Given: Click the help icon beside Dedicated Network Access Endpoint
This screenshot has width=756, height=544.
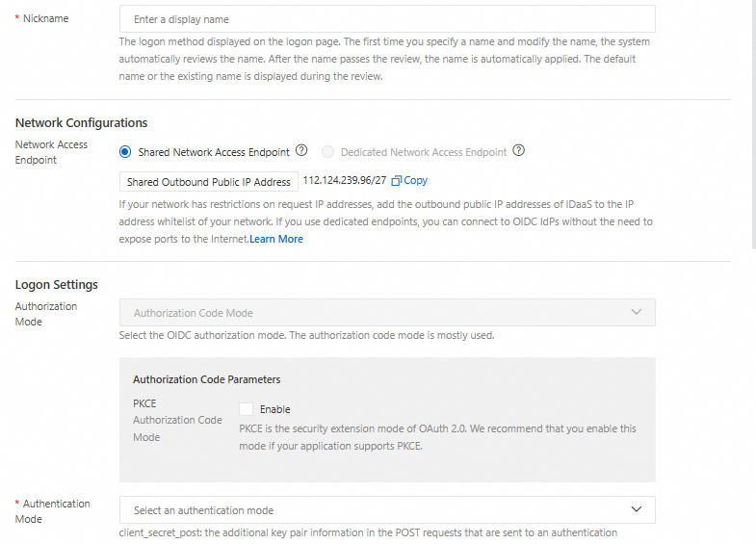Looking at the screenshot, I should click(519, 151).
